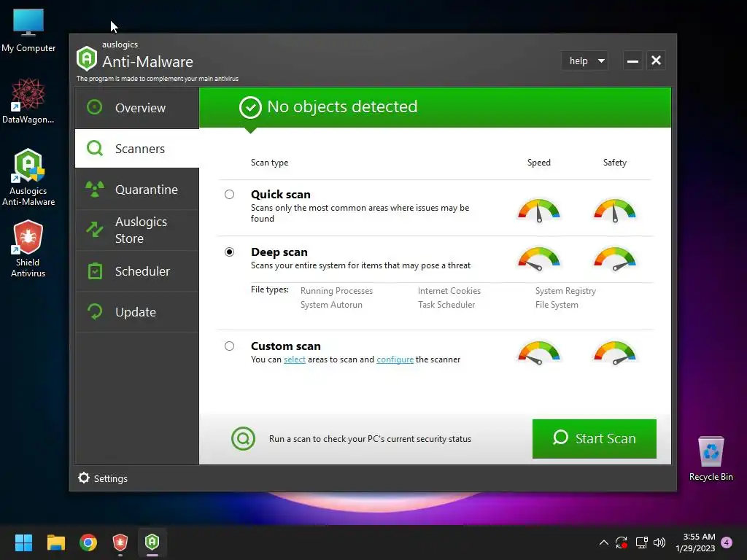Show hidden system tray icons
This screenshot has width=747, height=560.
click(603, 542)
